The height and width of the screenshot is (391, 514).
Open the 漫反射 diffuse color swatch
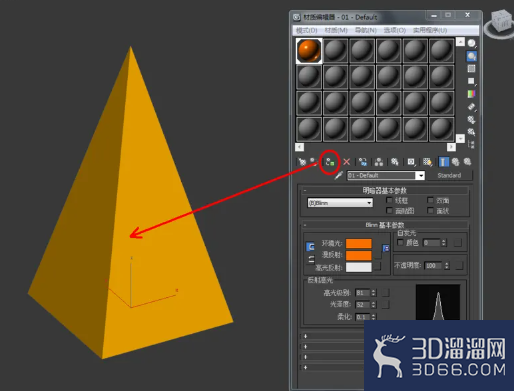(x=359, y=255)
